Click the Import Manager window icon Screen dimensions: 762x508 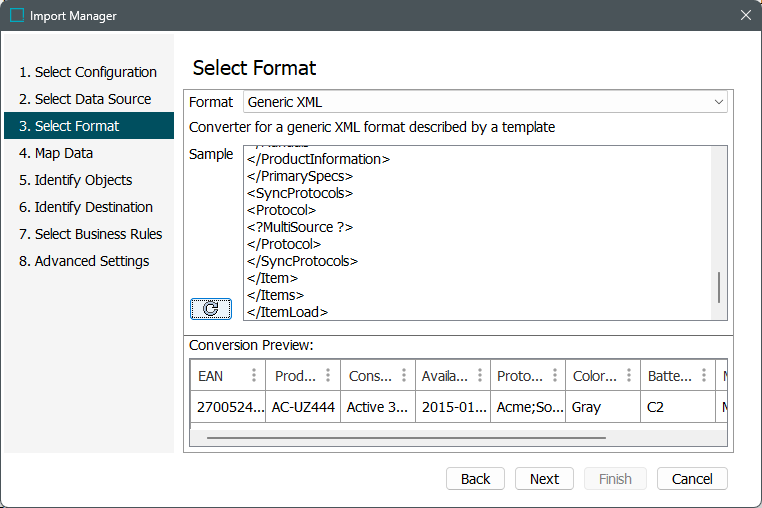click(x=17, y=16)
